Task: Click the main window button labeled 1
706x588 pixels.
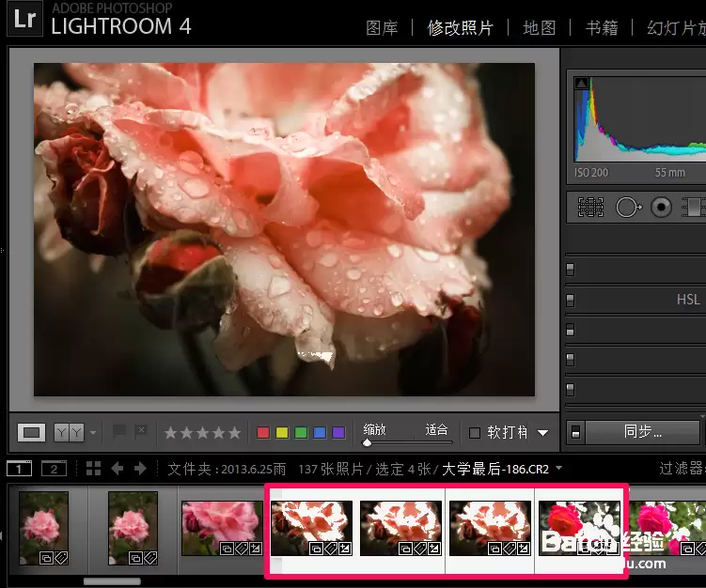Action: click(20, 469)
